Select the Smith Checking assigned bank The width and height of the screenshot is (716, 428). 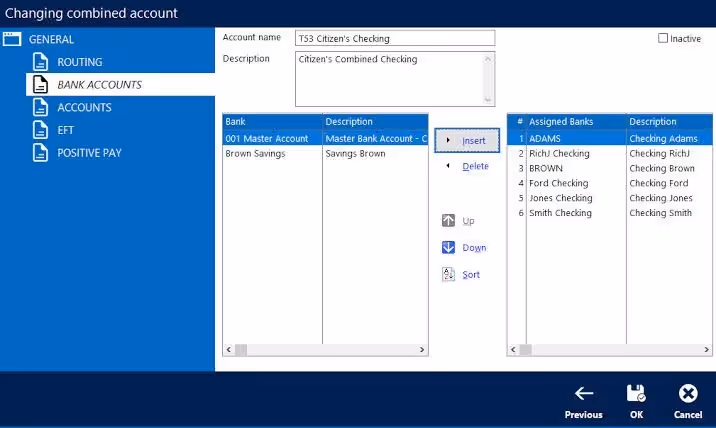[576, 213]
